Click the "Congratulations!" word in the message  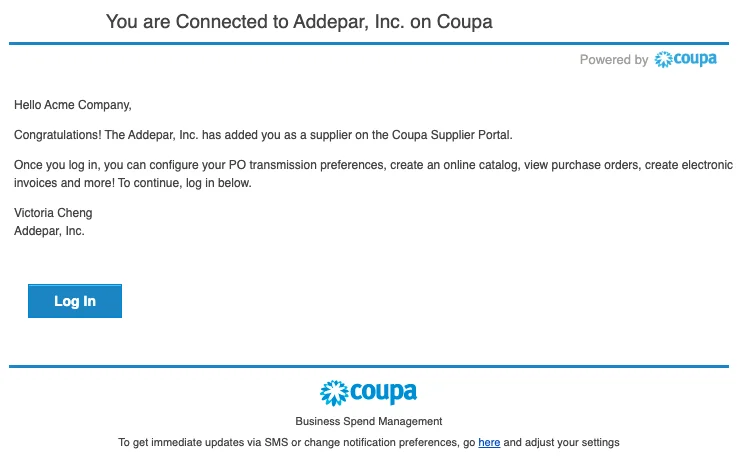(x=57, y=135)
